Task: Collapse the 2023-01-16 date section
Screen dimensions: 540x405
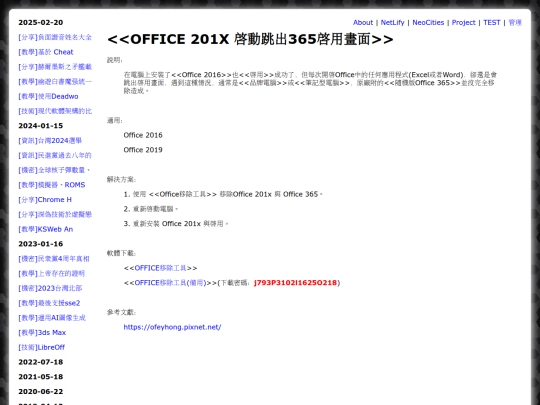Action: [41, 244]
